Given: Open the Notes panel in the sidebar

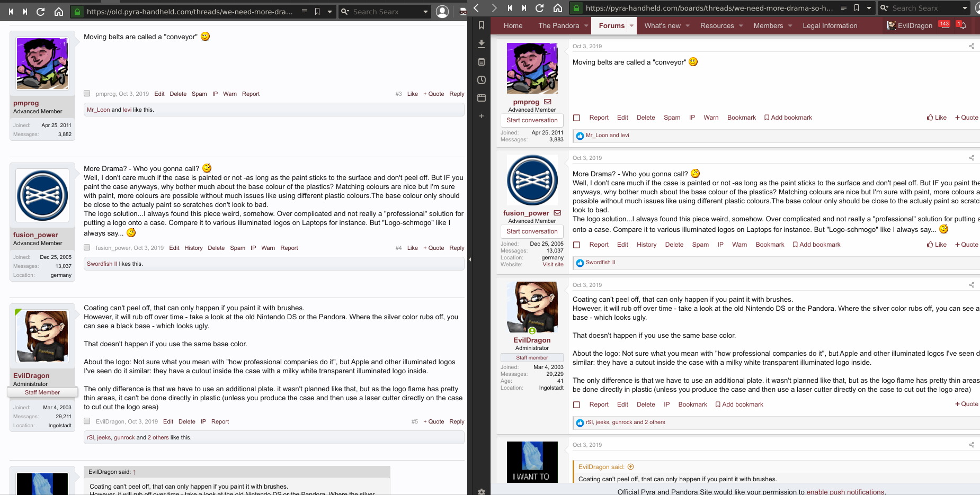Looking at the screenshot, I should coord(481,62).
